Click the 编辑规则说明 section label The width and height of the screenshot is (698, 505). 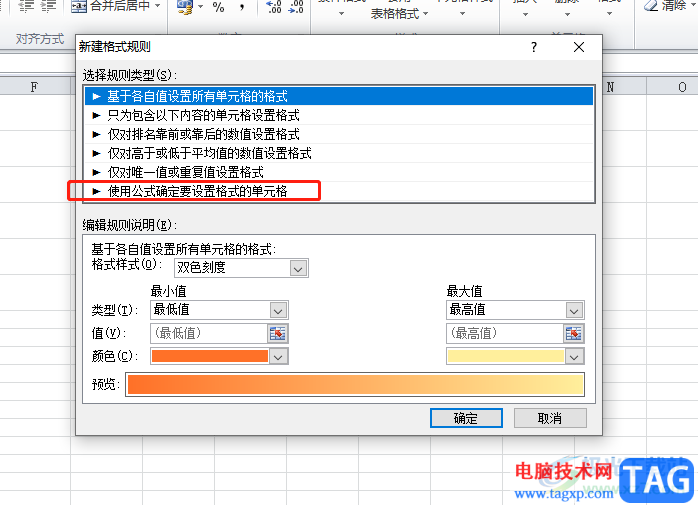click(130, 225)
